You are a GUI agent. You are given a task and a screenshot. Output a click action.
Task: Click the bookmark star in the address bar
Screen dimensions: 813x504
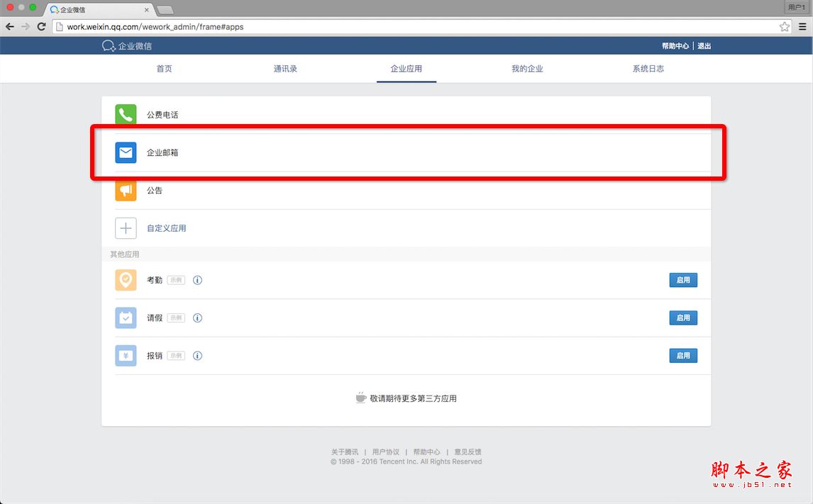click(x=785, y=26)
